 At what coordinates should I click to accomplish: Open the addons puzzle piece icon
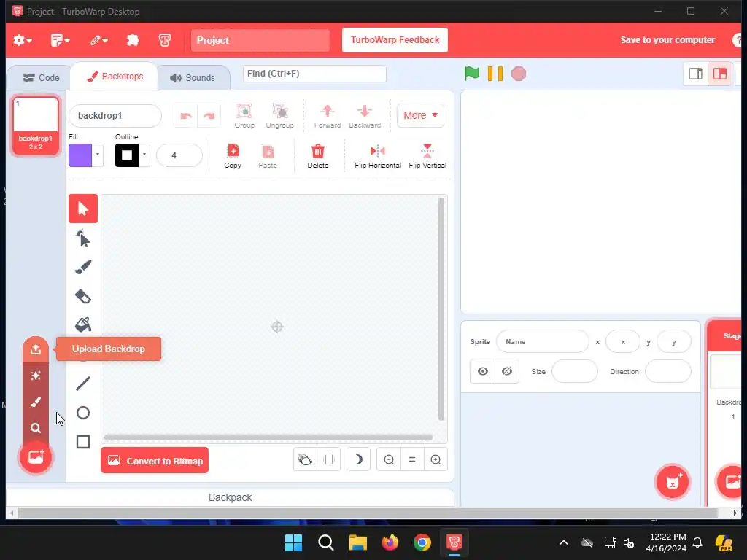[x=133, y=40]
